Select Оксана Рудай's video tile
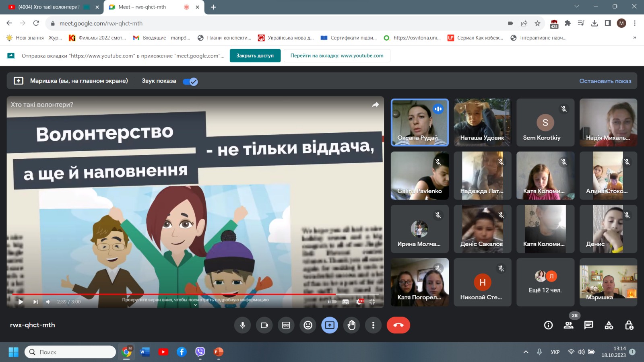Screen dimensions: 644x362 [x=419, y=122]
